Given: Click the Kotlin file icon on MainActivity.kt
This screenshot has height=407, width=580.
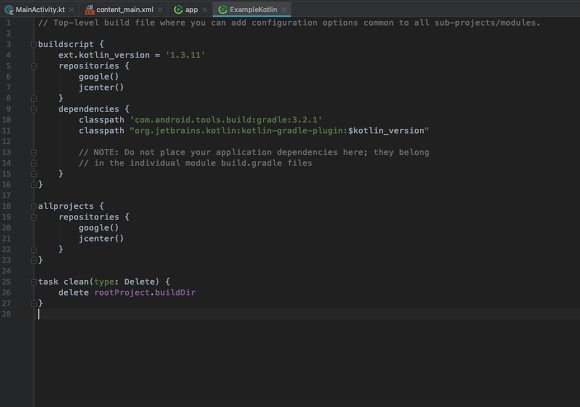Looking at the screenshot, I should [9, 10].
